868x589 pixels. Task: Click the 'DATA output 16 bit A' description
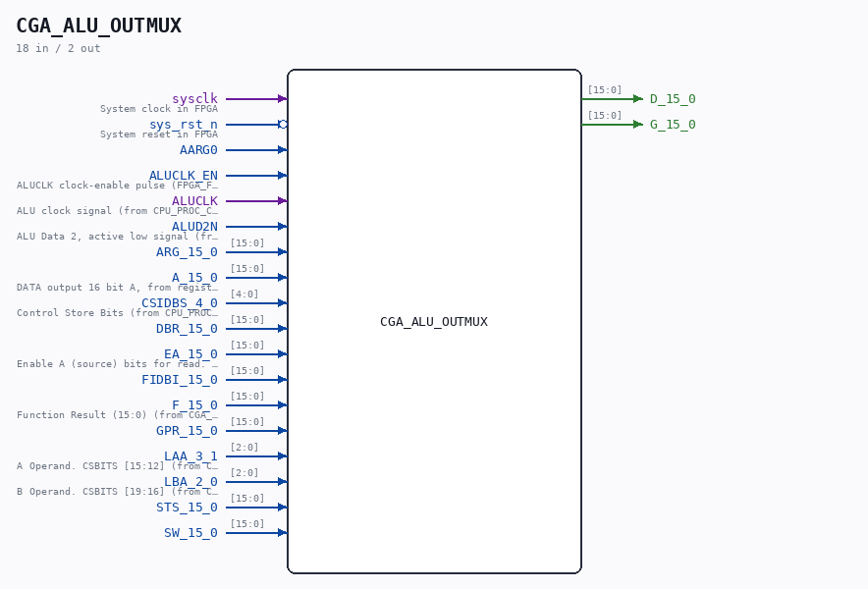tap(118, 287)
